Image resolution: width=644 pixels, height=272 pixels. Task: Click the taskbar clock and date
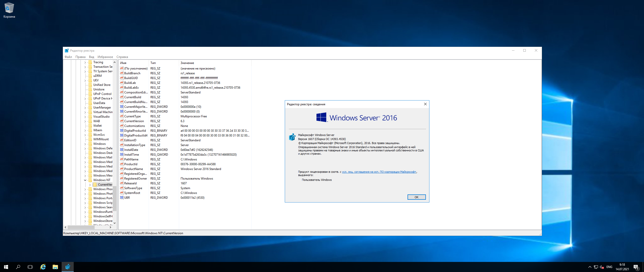[622, 267]
